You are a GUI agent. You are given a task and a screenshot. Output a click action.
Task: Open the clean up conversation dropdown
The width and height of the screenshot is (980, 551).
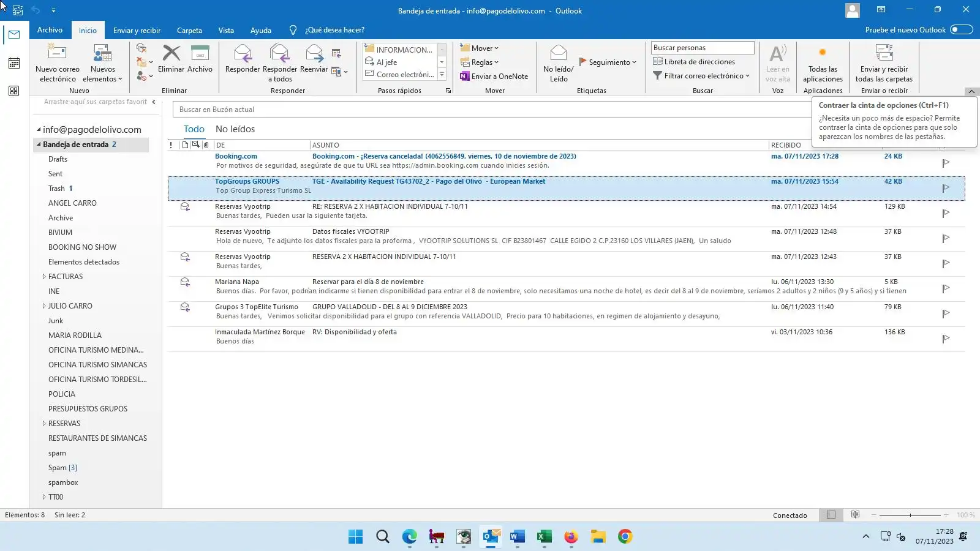(x=145, y=62)
